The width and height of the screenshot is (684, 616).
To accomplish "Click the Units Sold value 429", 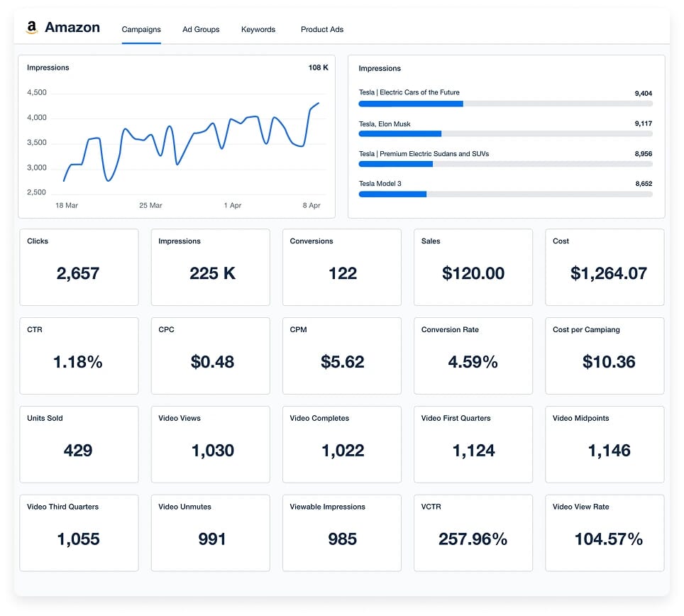I will 77,451.
